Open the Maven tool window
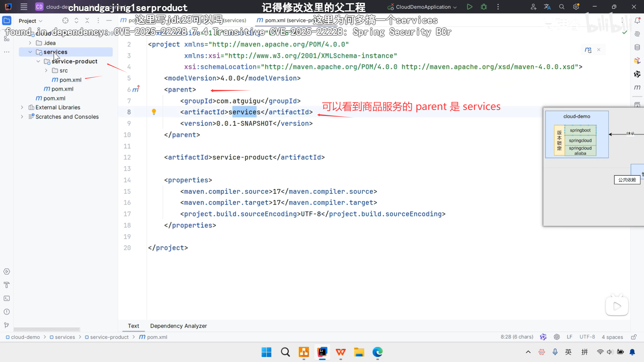 pyautogui.click(x=637, y=87)
